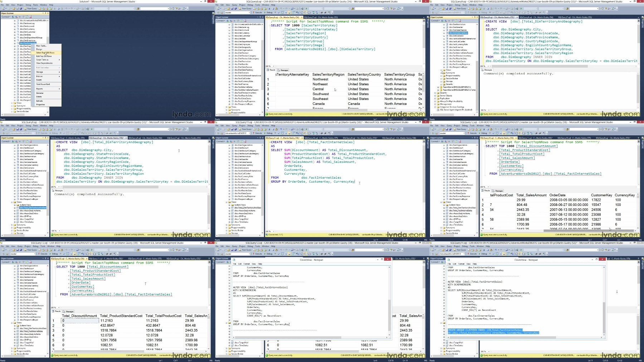Select dbo.DimDepartmentGroup table in Solution1 window
644x362 pixels.
[31, 38]
